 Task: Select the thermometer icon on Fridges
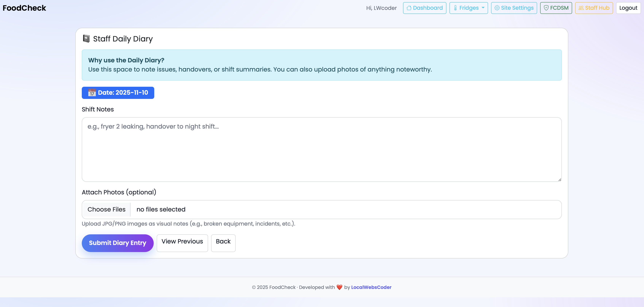coord(456,8)
